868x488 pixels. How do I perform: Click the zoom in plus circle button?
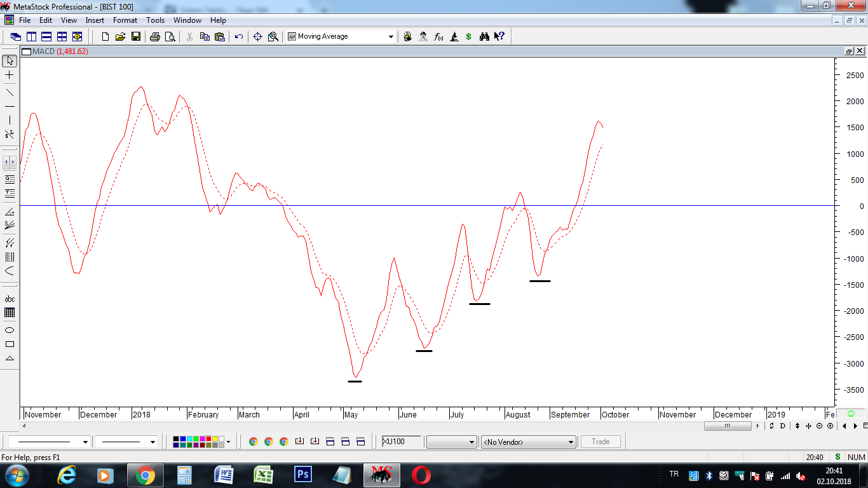pyautogui.click(x=830, y=426)
